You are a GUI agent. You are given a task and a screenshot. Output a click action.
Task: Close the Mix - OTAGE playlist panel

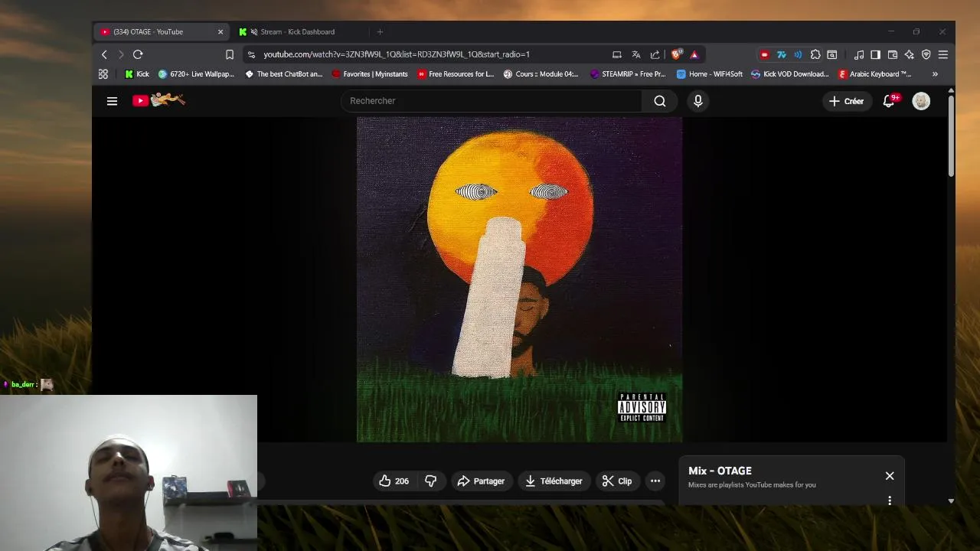tap(890, 476)
